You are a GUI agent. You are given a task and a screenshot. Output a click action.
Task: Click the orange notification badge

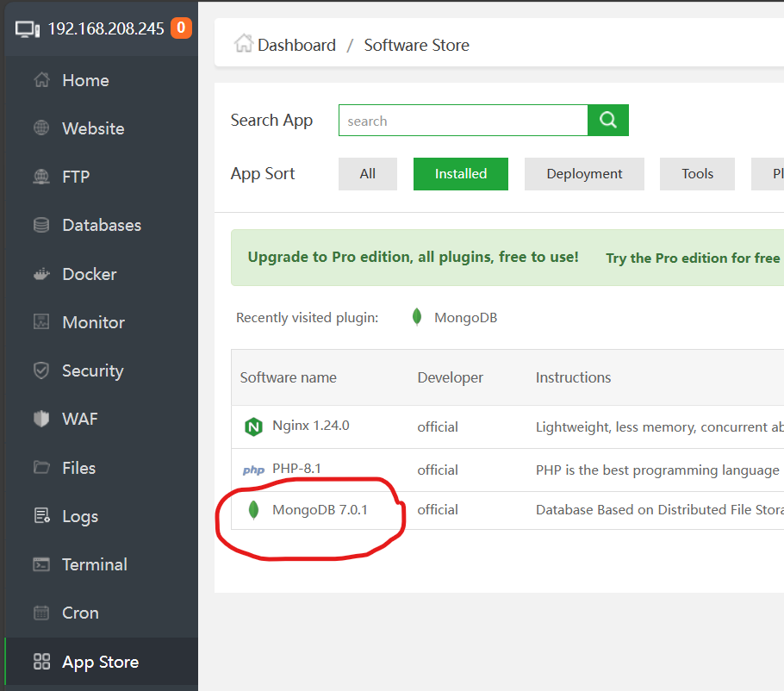(181, 28)
